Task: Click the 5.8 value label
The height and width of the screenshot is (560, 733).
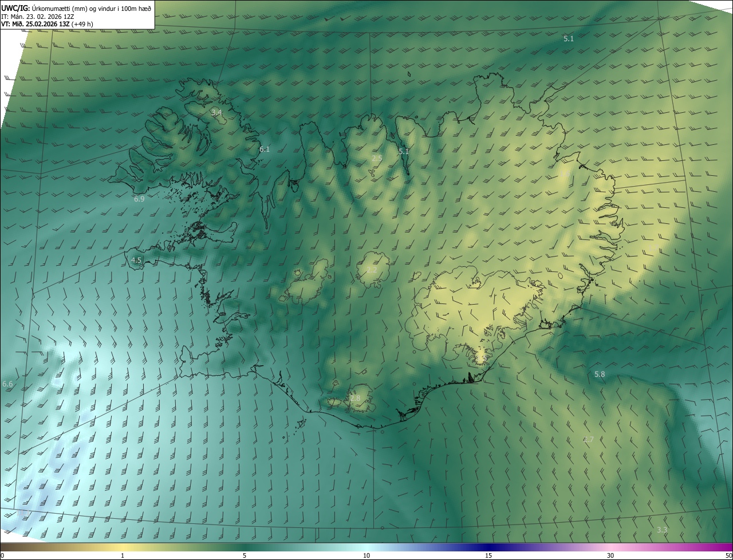Action: point(600,374)
